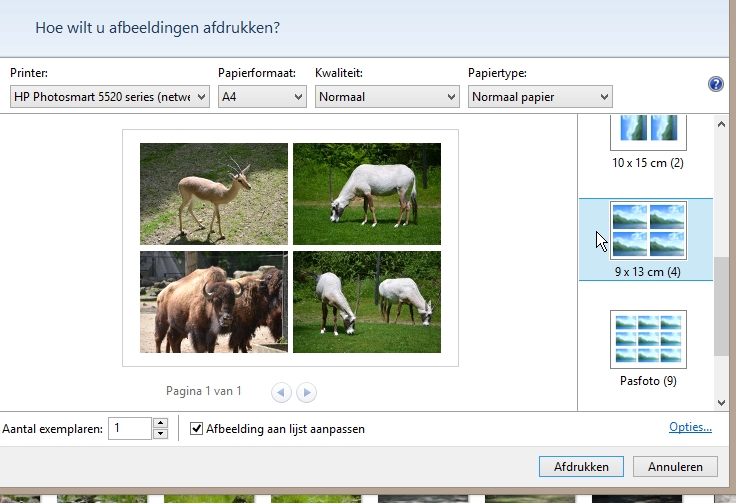Viewport: 736px width, 503px height.
Task: Select the Pasfoto (9) layout
Action: coord(648,349)
